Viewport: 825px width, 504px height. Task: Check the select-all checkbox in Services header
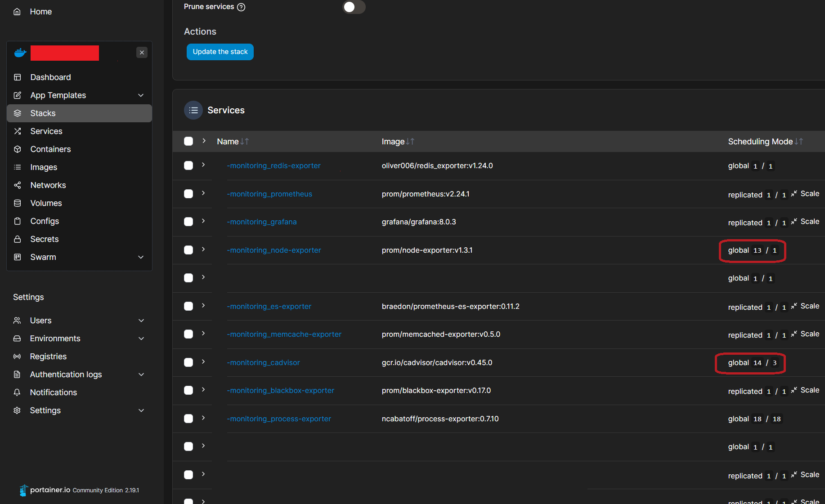(x=188, y=141)
